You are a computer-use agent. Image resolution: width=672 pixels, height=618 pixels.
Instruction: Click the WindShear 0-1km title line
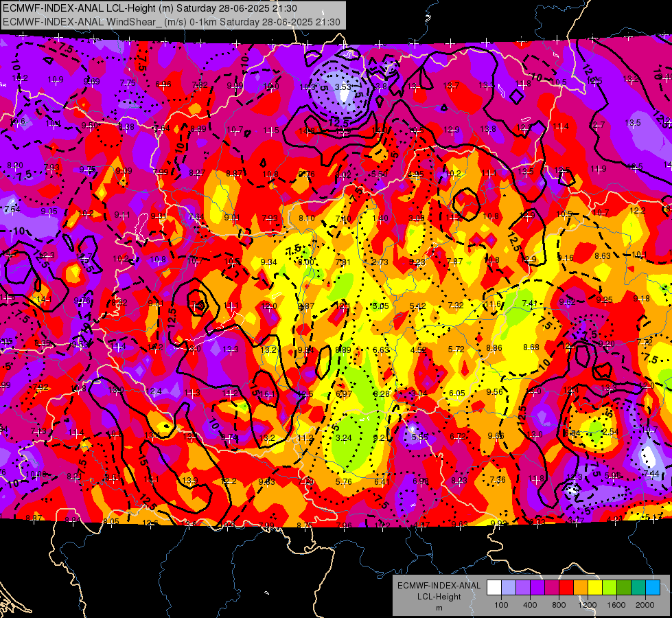pyautogui.click(x=172, y=22)
